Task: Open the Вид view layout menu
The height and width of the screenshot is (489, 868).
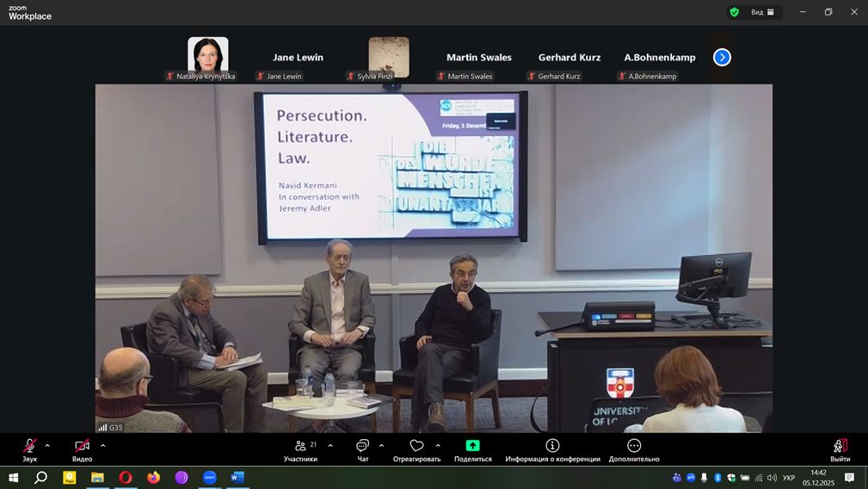Action: (762, 12)
